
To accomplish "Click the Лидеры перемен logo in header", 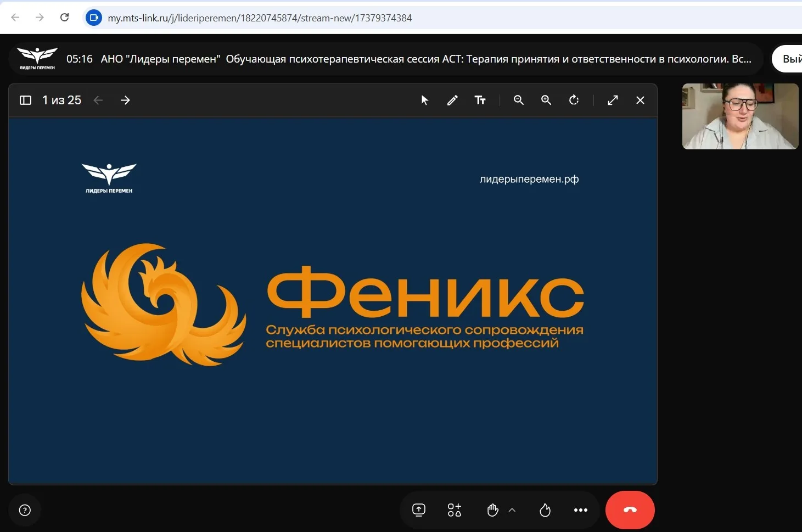I will click(x=37, y=59).
